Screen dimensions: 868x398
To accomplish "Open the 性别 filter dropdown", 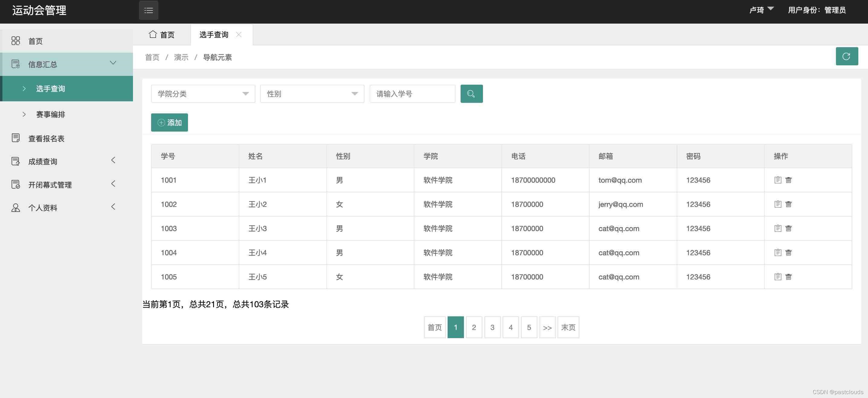I will 312,94.
